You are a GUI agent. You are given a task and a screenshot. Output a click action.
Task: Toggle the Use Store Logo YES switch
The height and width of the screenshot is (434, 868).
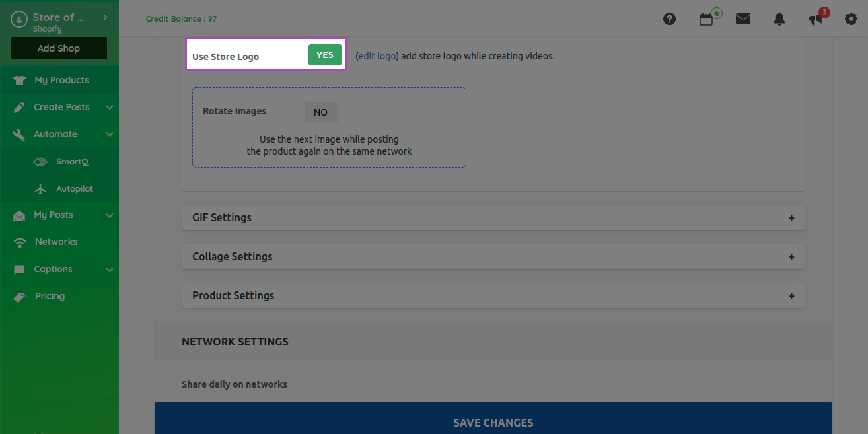(324, 55)
